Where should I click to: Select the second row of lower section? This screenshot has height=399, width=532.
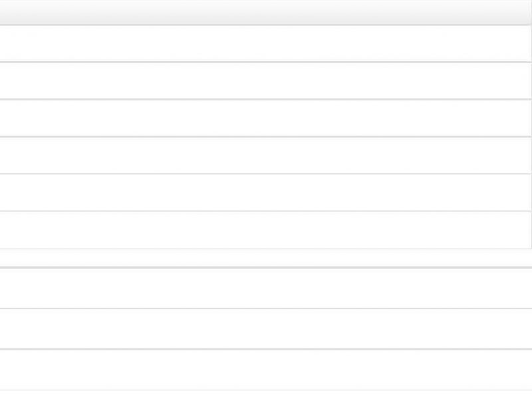coord(266,329)
